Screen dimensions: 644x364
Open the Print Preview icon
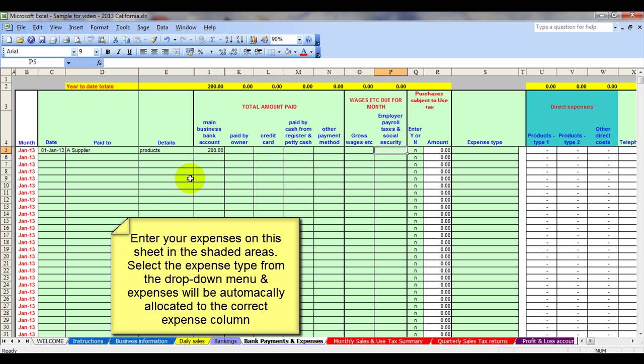click(76, 39)
